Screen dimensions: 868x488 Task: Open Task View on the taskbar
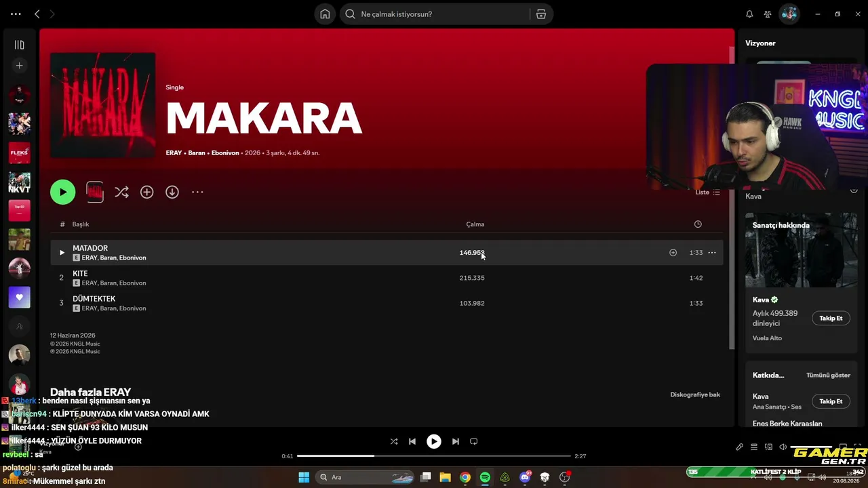click(426, 477)
